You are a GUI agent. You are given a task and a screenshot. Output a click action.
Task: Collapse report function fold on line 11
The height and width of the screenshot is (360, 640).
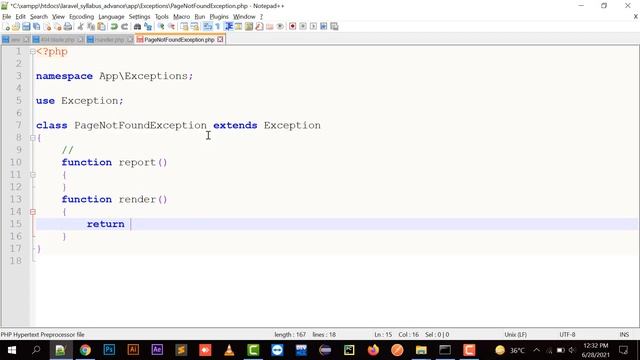[x=33, y=175]
